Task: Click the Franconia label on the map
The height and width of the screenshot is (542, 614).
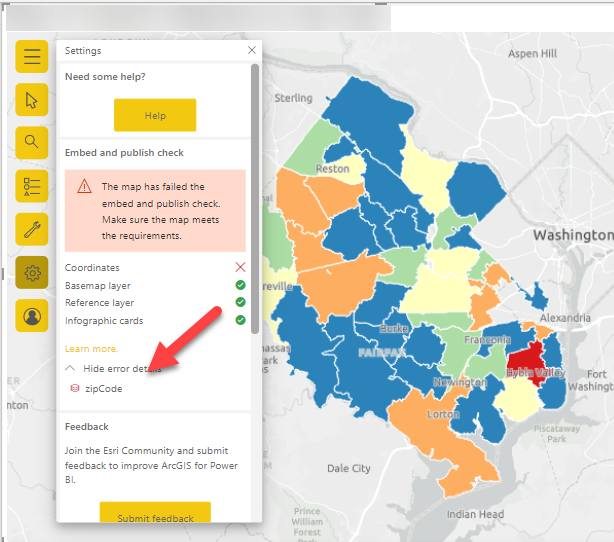Action: pos(488,340)
